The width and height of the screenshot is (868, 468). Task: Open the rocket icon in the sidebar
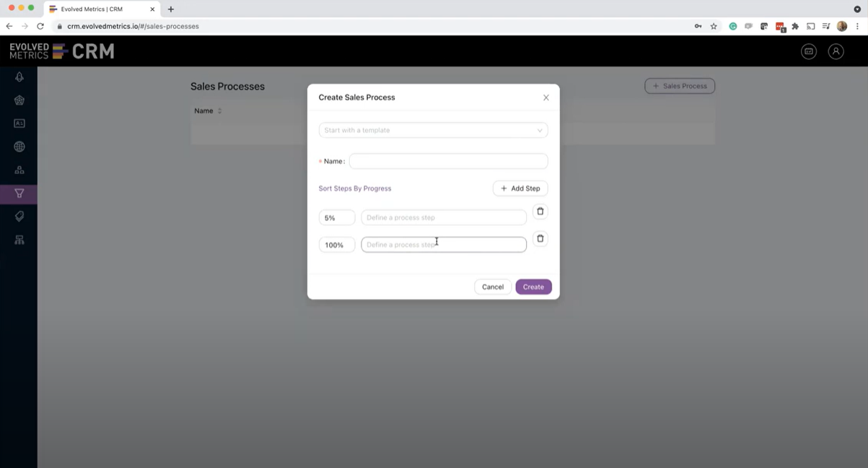pos(19,77)
